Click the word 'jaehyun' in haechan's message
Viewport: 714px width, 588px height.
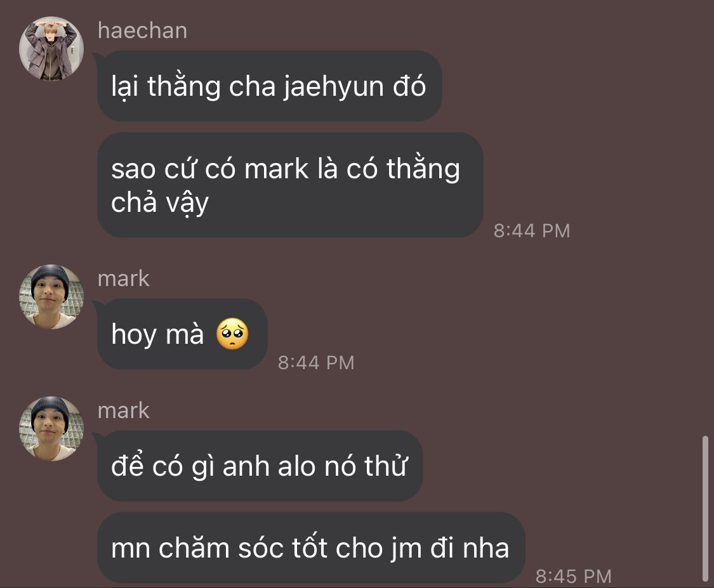coord(334,86)
